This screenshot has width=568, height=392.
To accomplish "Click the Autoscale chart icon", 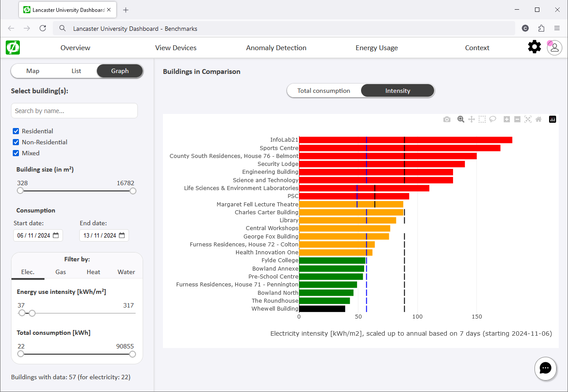I will [x=528, y=119].
